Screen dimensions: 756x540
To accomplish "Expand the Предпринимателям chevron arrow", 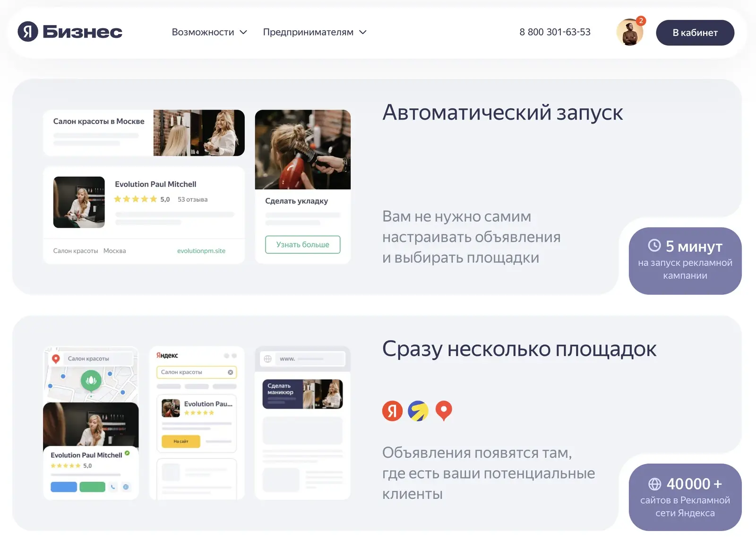I will click(x=363, y=32).
